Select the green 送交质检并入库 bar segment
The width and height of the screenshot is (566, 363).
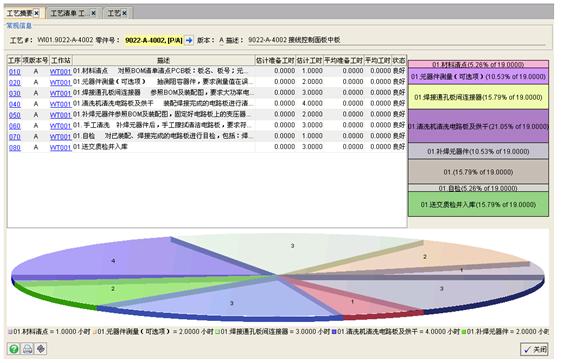[x=478, y=204]
